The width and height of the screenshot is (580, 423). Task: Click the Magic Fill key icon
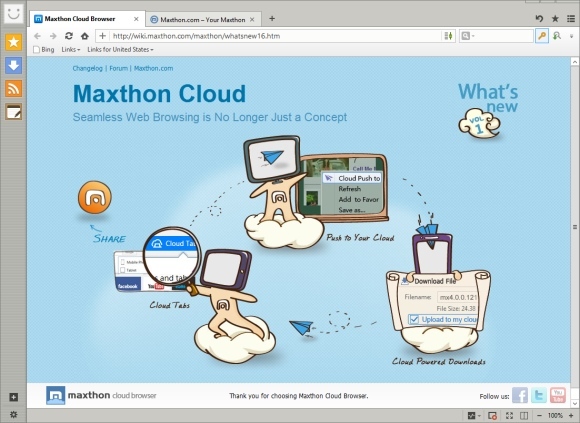point(542,36)
